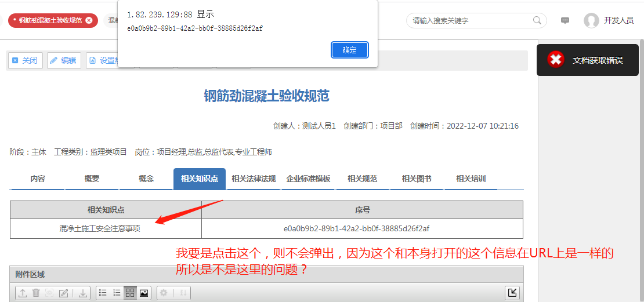The image size is (644, 302).
Task: Close the 钢筋劲混凝土验收规范 top tab
Action: click(89, 20)
